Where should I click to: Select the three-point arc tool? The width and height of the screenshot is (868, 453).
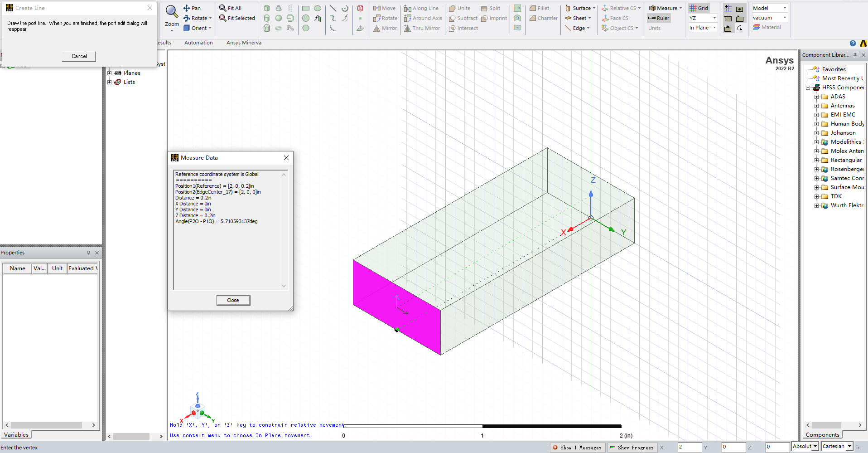point(333,28)
